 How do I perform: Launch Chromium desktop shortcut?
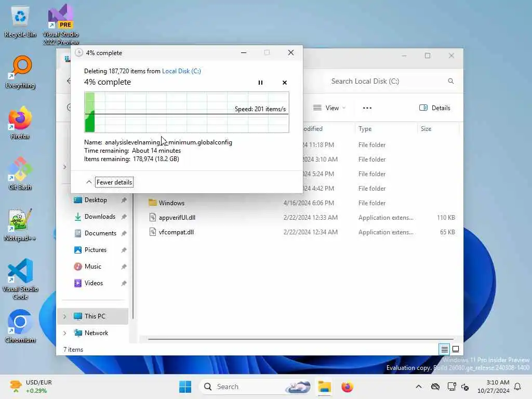[x=20, y=326]
